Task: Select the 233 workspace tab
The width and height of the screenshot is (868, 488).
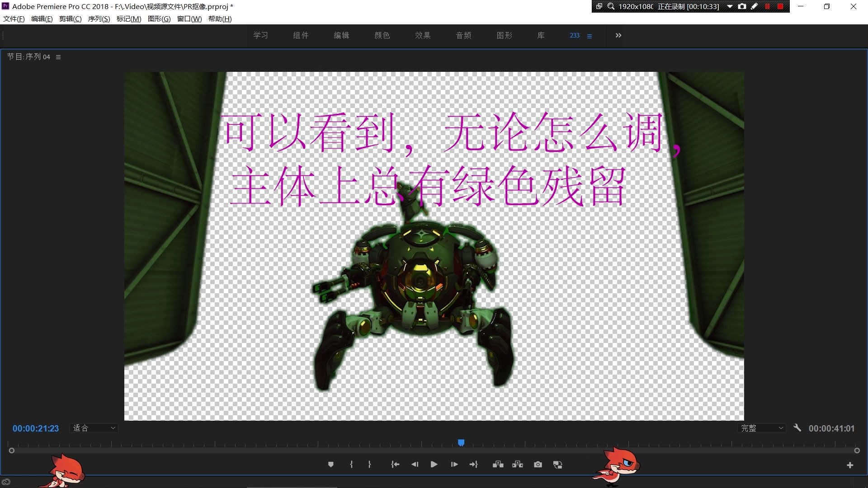Action: click(x=575, y=35)
